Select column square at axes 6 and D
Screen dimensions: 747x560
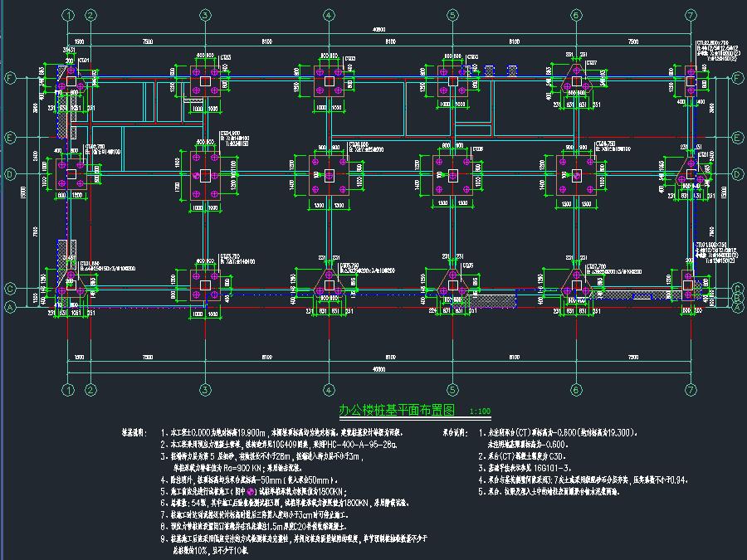click(x=577, y=176)
